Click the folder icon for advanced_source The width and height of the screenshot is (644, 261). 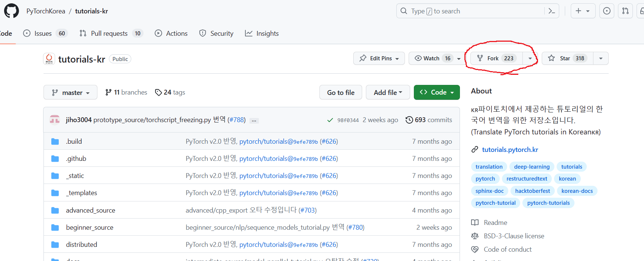[55, 210]
